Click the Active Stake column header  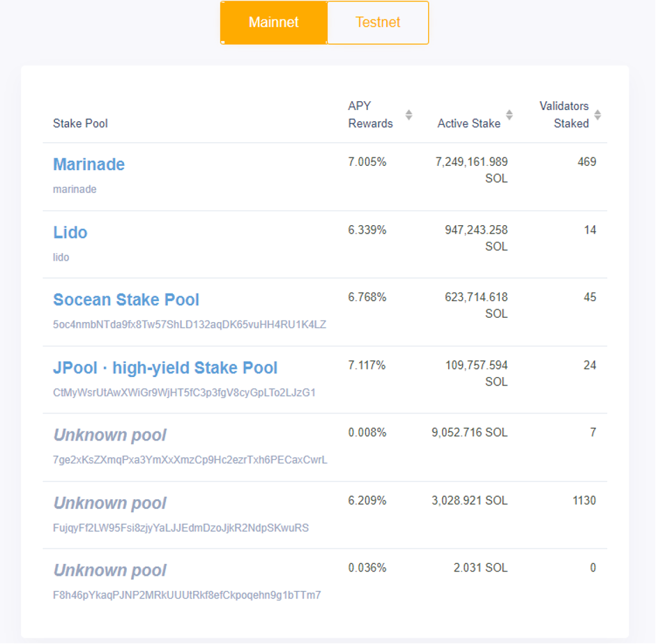[x=468, y=123]
